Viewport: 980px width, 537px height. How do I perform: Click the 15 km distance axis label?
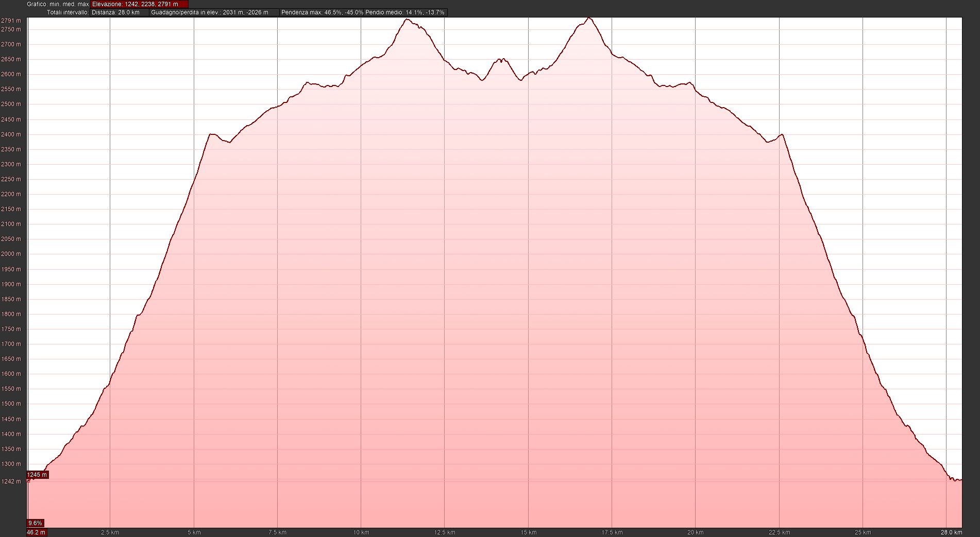coord(528,532)
